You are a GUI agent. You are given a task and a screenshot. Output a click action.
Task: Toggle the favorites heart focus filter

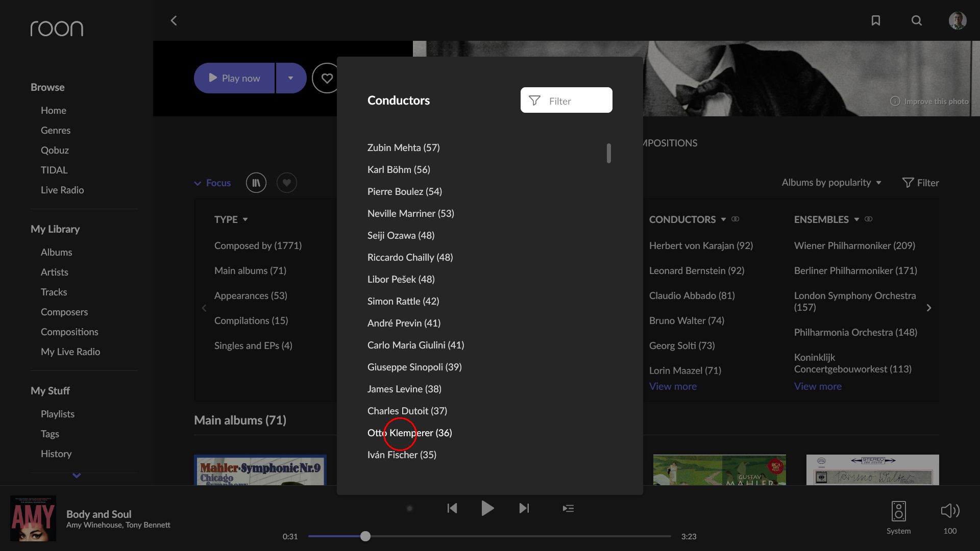point(287,183)
